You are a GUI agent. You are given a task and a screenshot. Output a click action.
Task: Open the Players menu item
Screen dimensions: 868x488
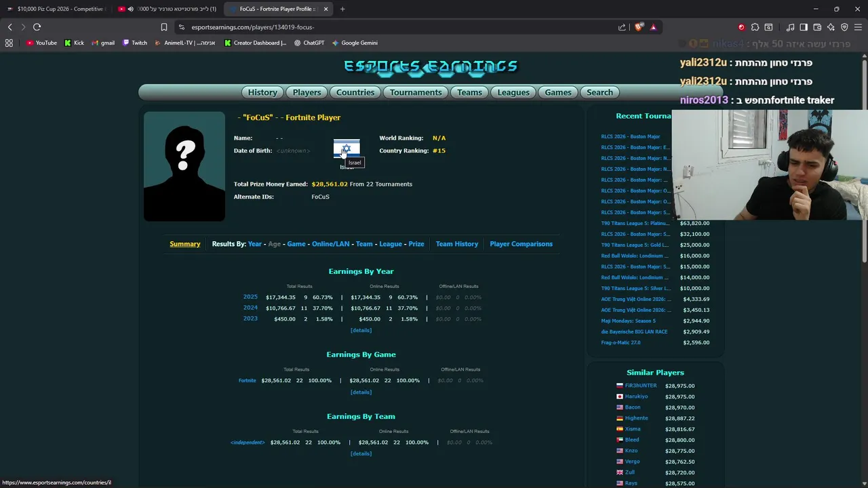(x=307, y=92)
